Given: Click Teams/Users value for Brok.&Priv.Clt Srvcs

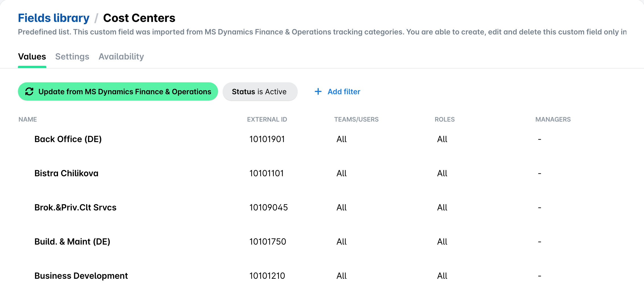Looking at the screenshot, I should click(341, 207).
